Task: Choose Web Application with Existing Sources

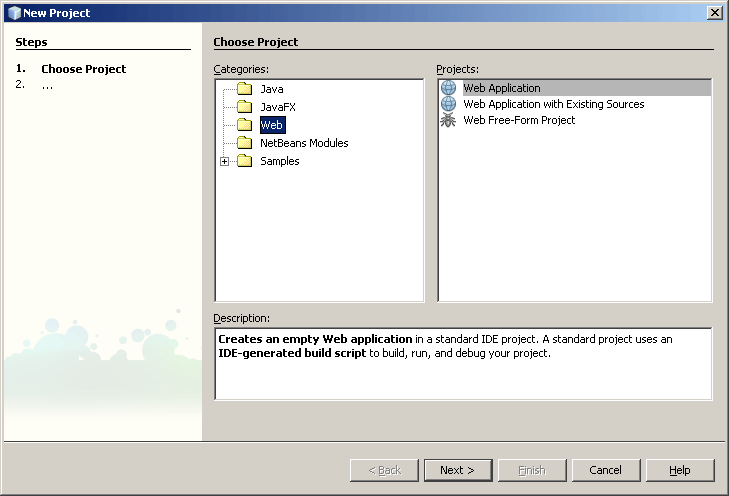Action: tap(554, 104)
